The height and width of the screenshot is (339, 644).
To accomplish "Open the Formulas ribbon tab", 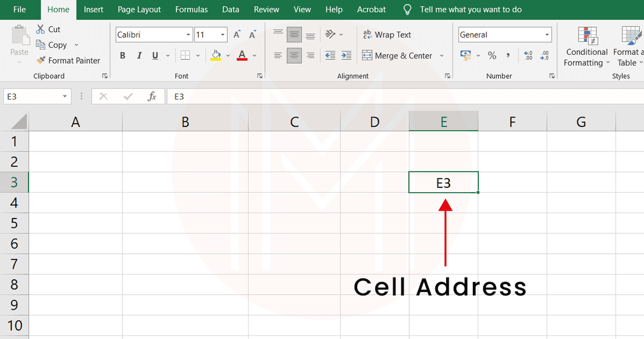I will (191, 10).
